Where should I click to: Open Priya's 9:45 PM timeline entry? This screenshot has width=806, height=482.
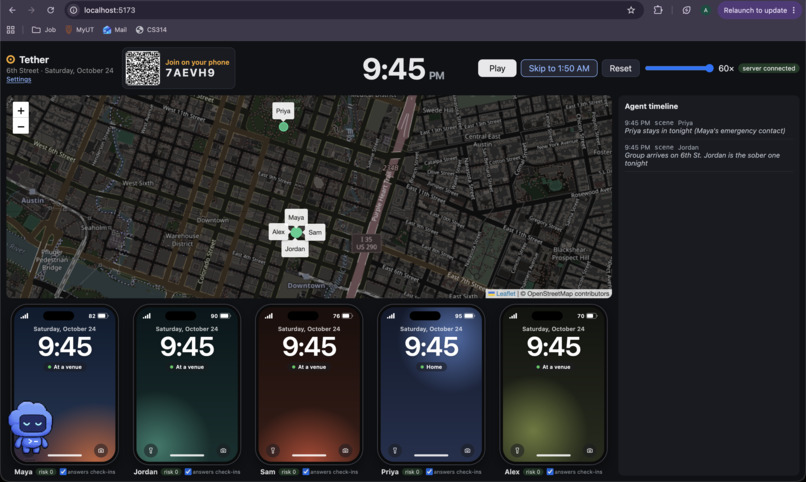pyautogui.click(x=708, y=127)
